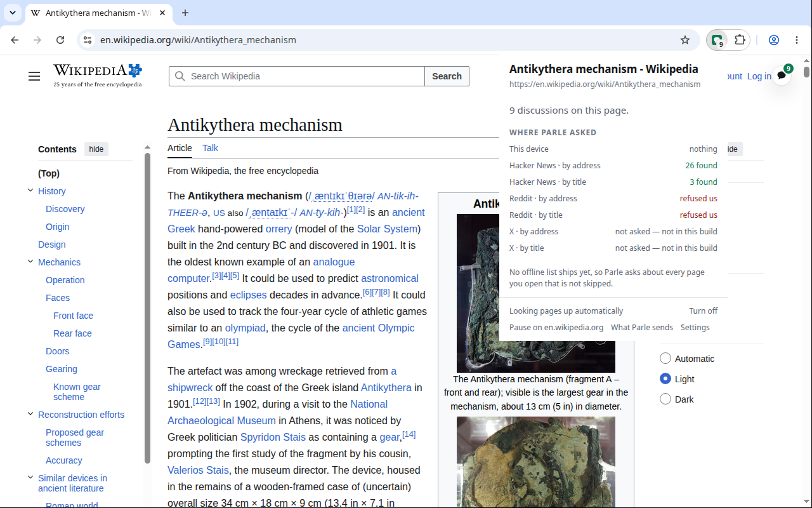Turn off automatic page lookups
The width and height of the screenshot is (812, 508).
(704, 311)
